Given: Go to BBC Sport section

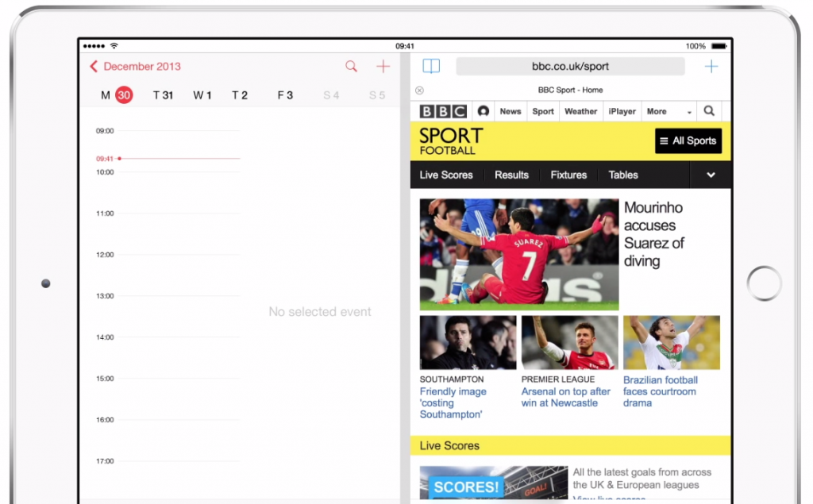Looking at the screenshot, I should tap(543, 111).
